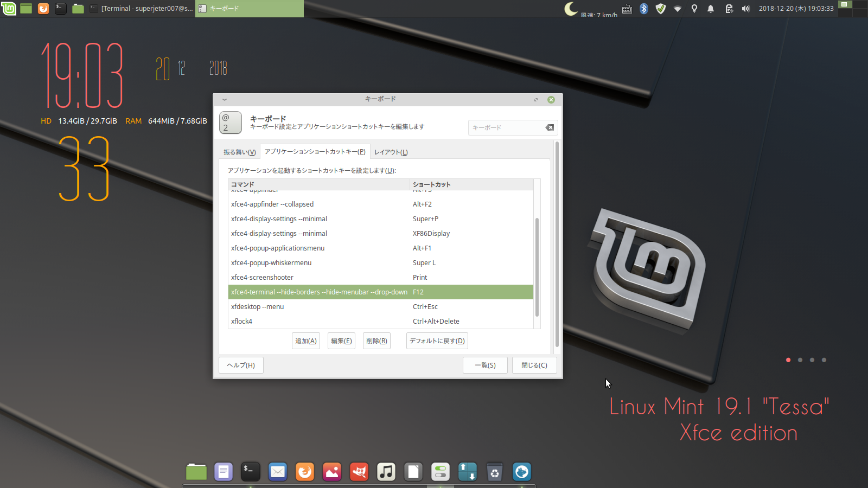Open the mail client in the dock
This screenshot has height=488, width=868.
[x=278, y=472]
